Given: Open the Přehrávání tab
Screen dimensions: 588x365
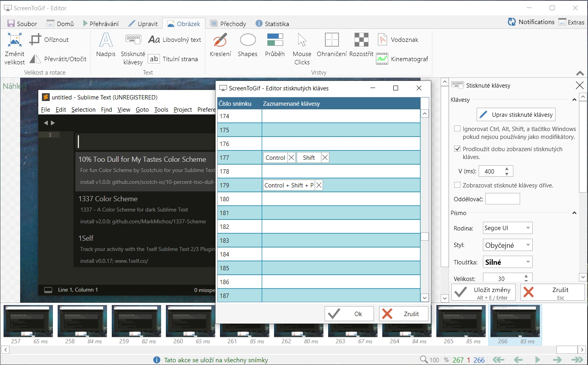Looking at the screenshot, I should [x=101, y=24].
